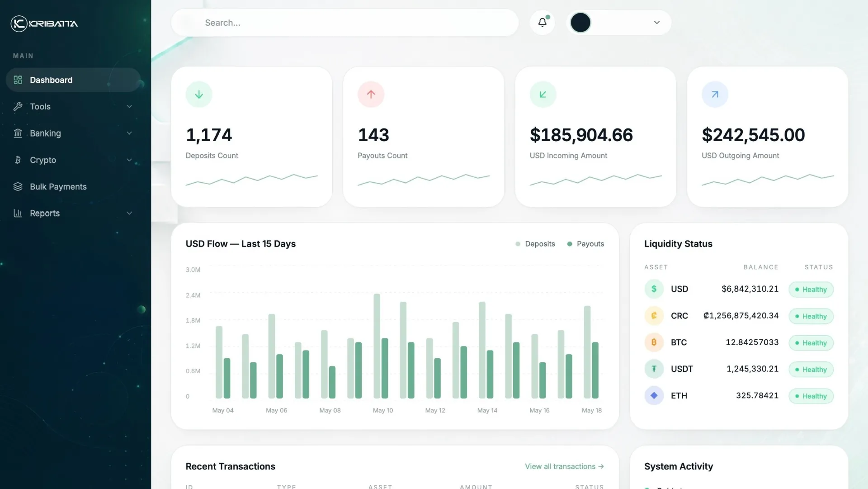
Task: Open notifications bell icon
Action: coord(542,22)
